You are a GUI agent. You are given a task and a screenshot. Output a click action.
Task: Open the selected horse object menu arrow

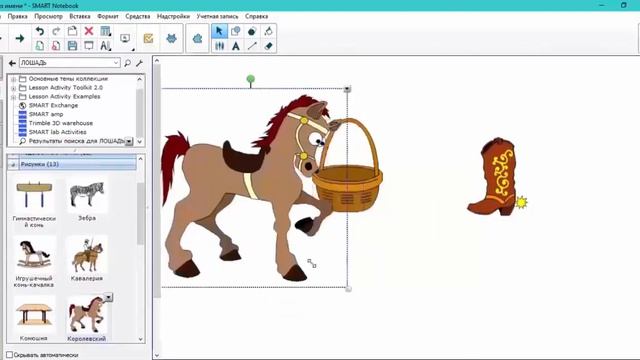[347, 89]
